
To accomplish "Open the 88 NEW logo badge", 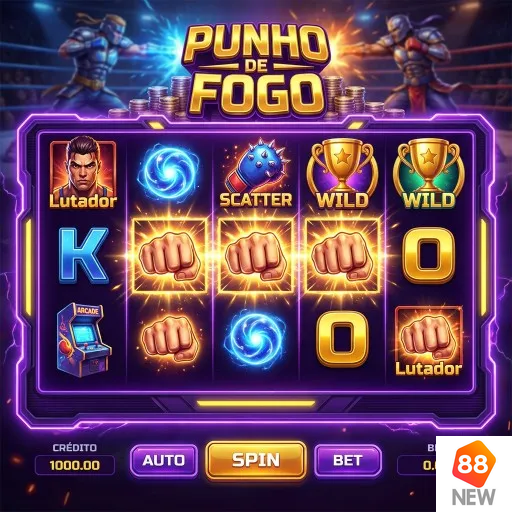I will [x=474, y=474].
